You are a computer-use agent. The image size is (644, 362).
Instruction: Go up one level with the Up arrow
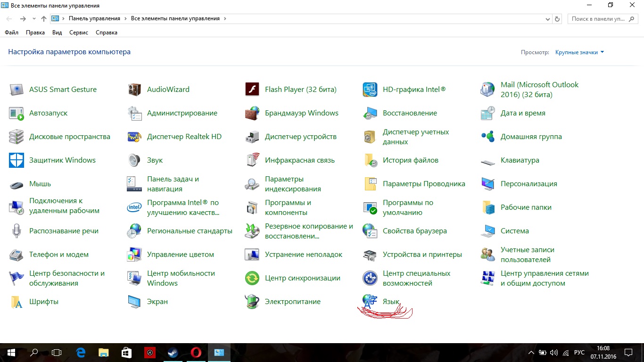(44, 19)
